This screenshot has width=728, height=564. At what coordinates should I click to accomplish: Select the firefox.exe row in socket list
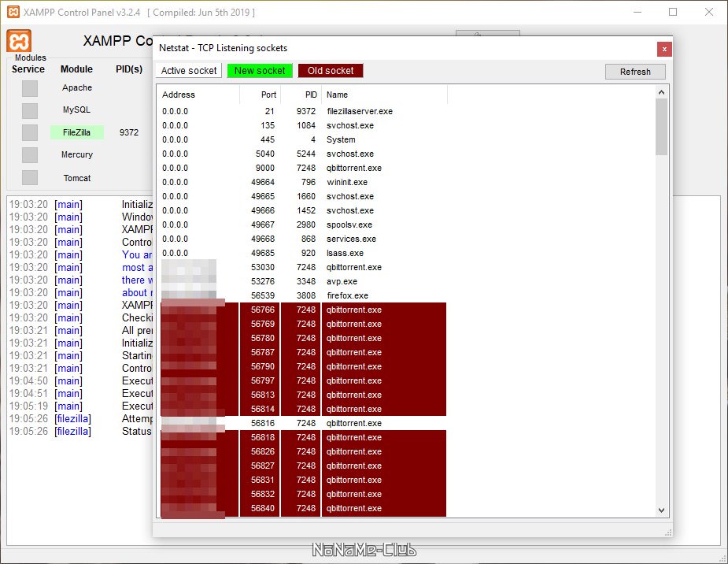point(347,296)
